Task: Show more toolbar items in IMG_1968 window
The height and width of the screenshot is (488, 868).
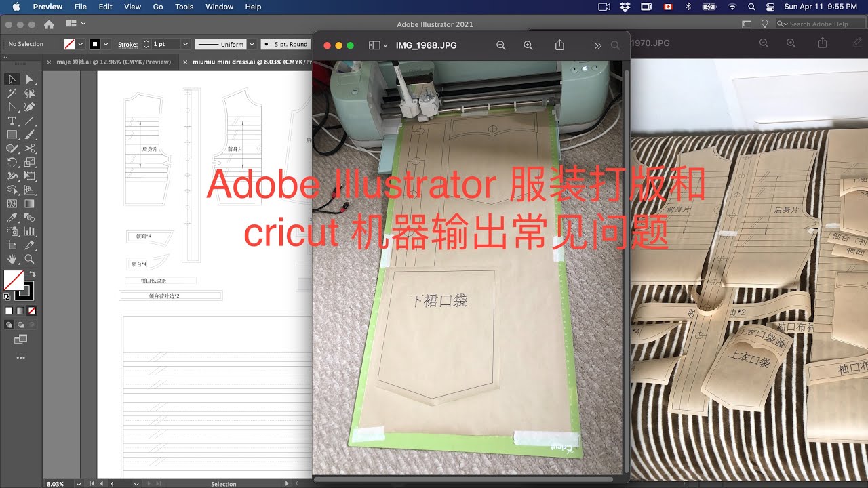Action: click(597, 45)
